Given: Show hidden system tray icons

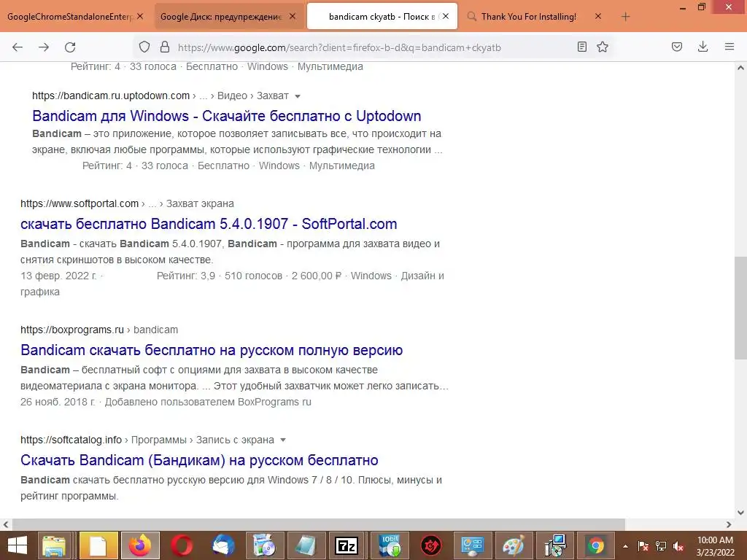Looking at the screenshot, I should (x=625, y=546).
